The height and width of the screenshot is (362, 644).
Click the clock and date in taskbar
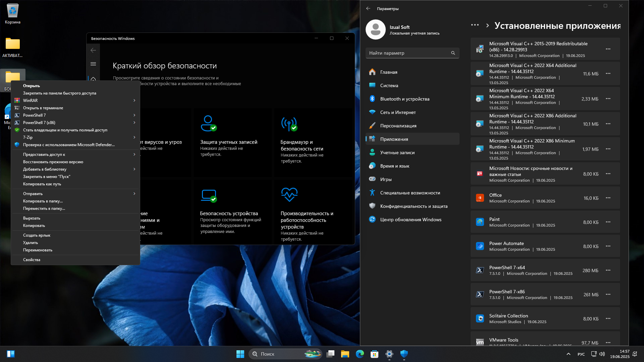620,354
